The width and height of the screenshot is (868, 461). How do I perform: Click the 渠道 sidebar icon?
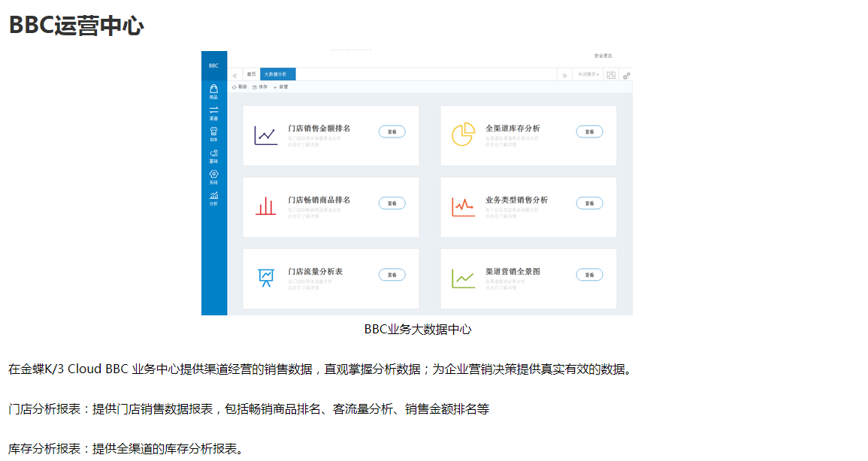click(x=213, y=113)
